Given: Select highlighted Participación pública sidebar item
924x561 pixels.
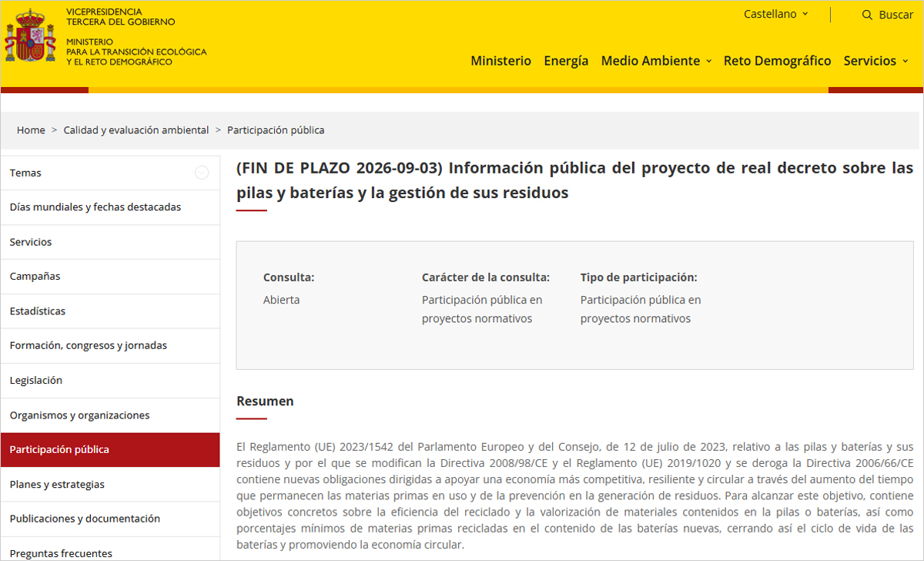Looking at the screenshot, I should pos(110,450).
